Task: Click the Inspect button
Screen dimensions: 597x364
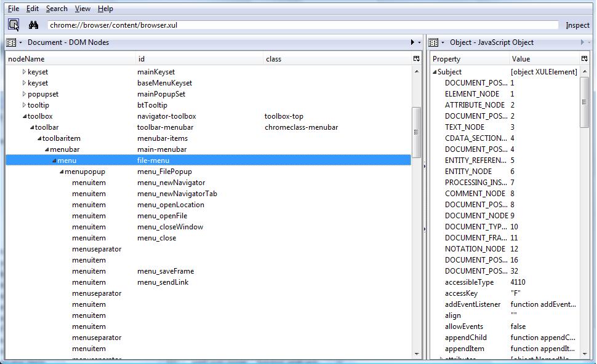Action: coord(577,25)
